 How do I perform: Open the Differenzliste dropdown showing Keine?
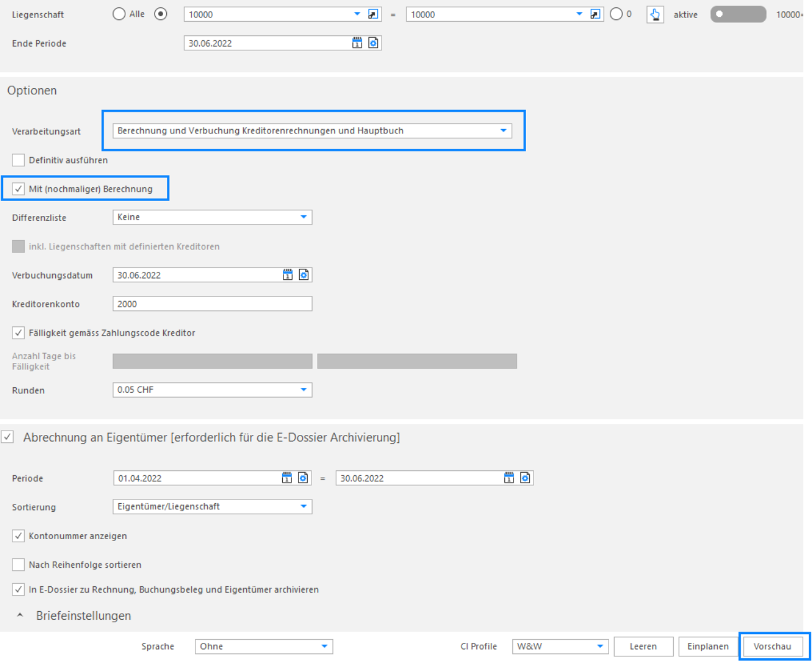pyautogui.click(x=212, y=217)
